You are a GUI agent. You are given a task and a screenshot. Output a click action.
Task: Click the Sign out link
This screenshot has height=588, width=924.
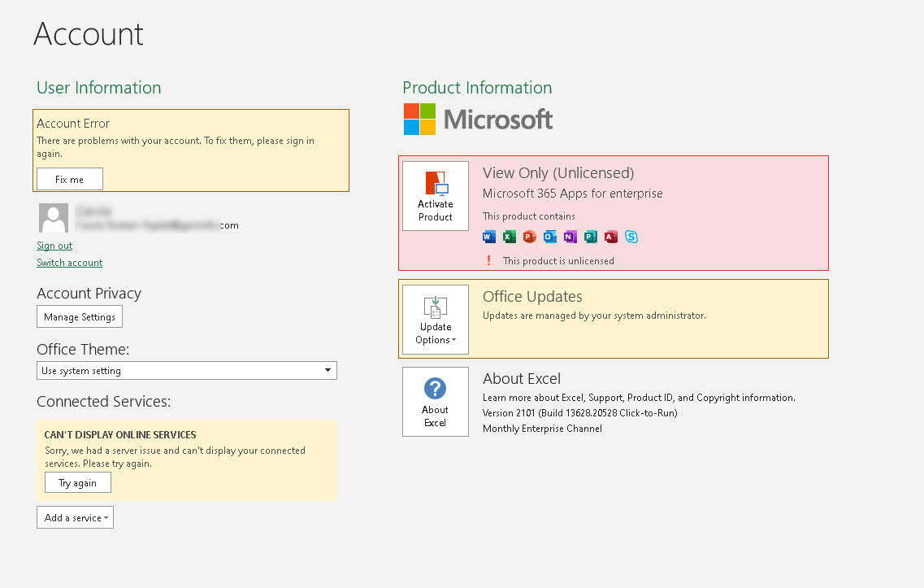54,246
